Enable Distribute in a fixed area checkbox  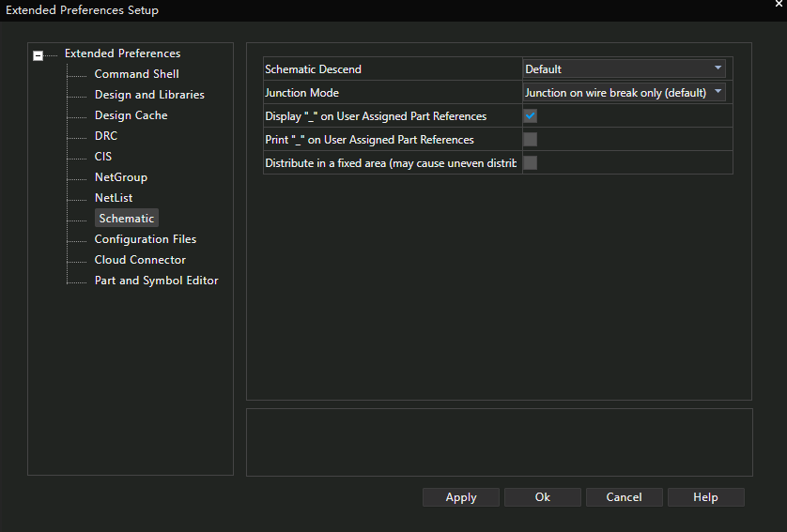click(x=531, y=163)
